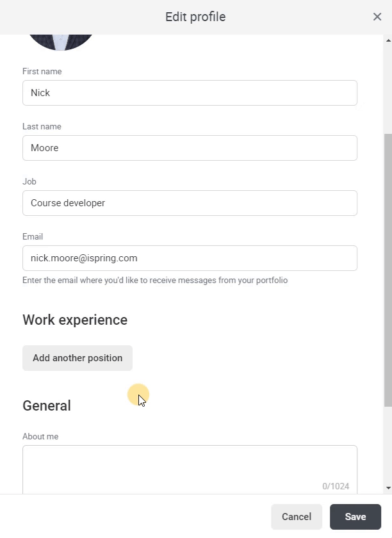The width and height of the screenshot is (392, 538).
Task: Click into the Job field
Action: tap(190, 203)
